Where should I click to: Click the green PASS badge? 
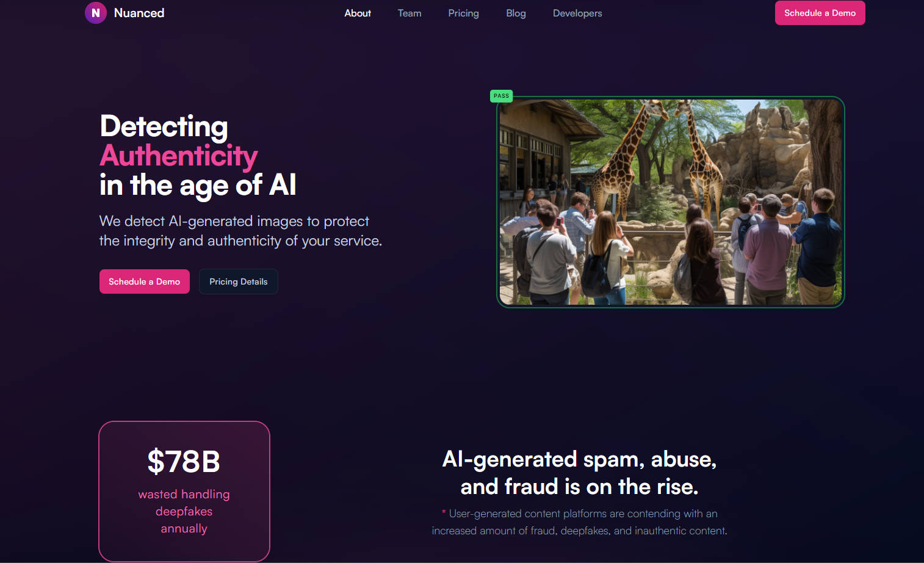pyautogui.click(x=501, y=96)
